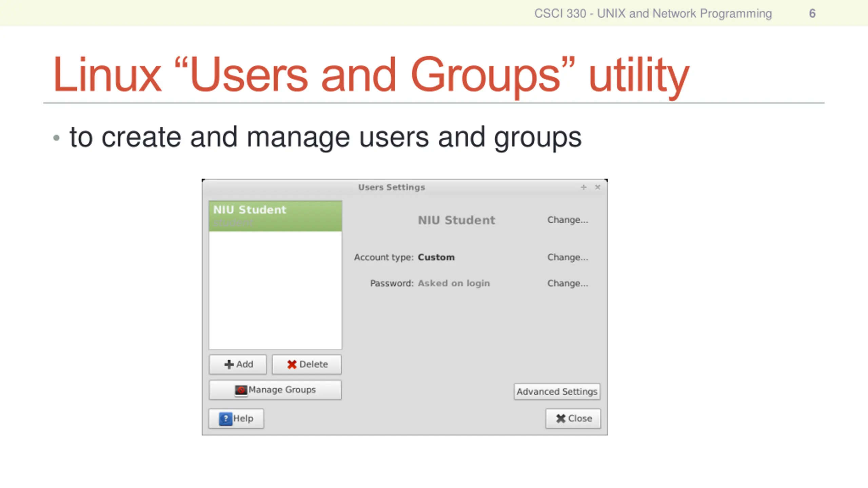868x488 pixels.
Task: Click Change... for Account type
Action: coord(568,257)
